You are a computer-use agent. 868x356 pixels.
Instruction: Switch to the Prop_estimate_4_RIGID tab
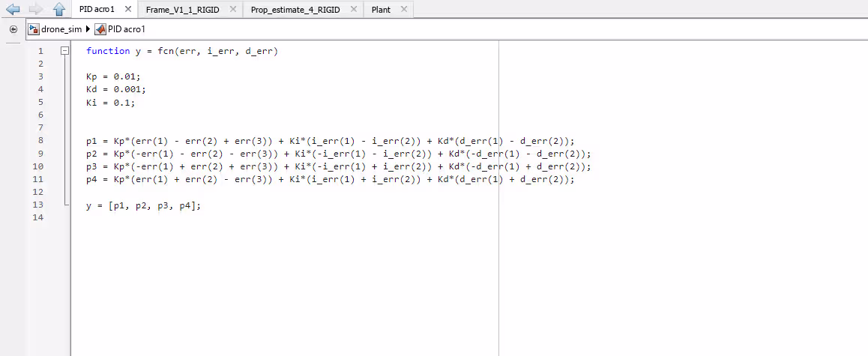(295, 10)
